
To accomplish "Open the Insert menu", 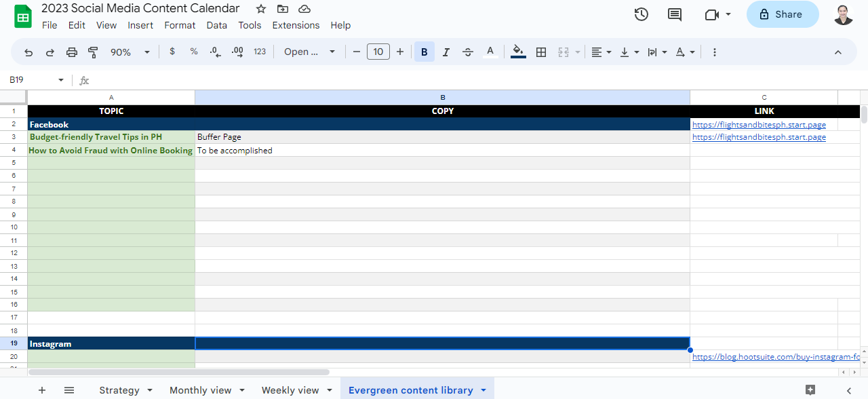I will coord(140,25).
